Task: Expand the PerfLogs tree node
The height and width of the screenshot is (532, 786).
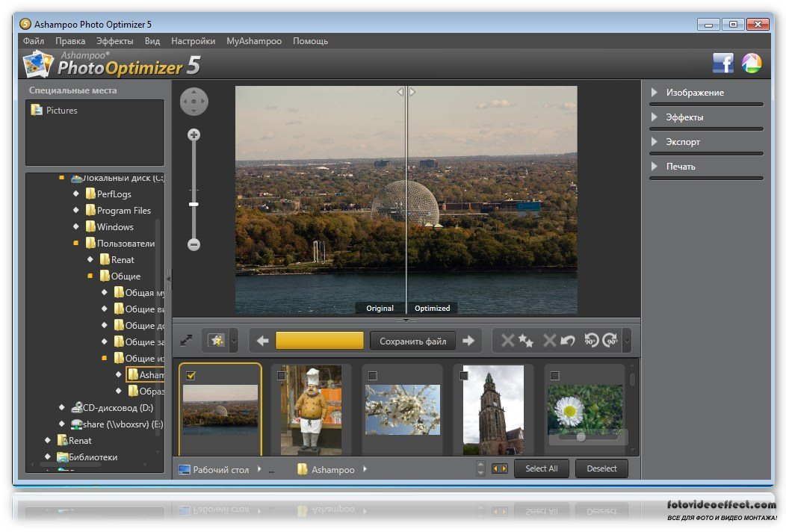Action: point(75,194)
